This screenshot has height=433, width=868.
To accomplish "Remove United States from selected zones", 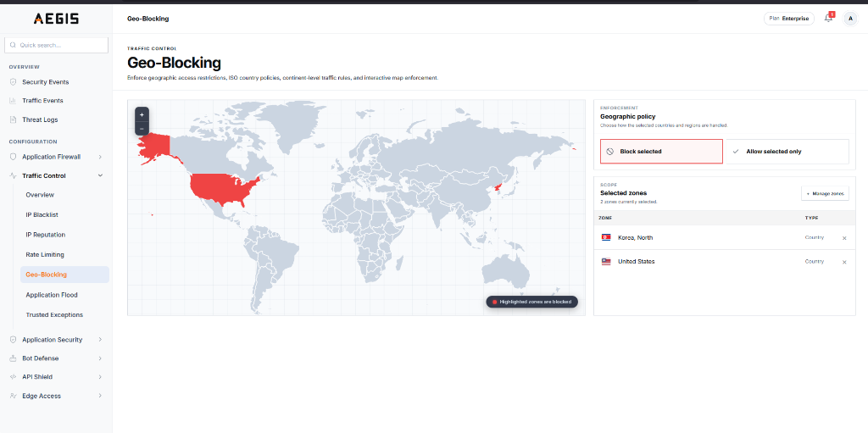I will pos(844,262).
